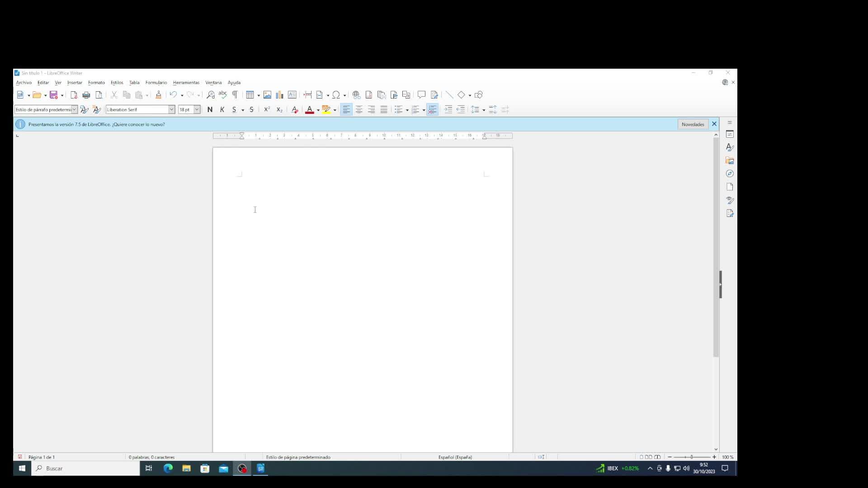Screen dimensions: 868x488
Task: Open the paragraph style dropdown
Action: point(74,110)
